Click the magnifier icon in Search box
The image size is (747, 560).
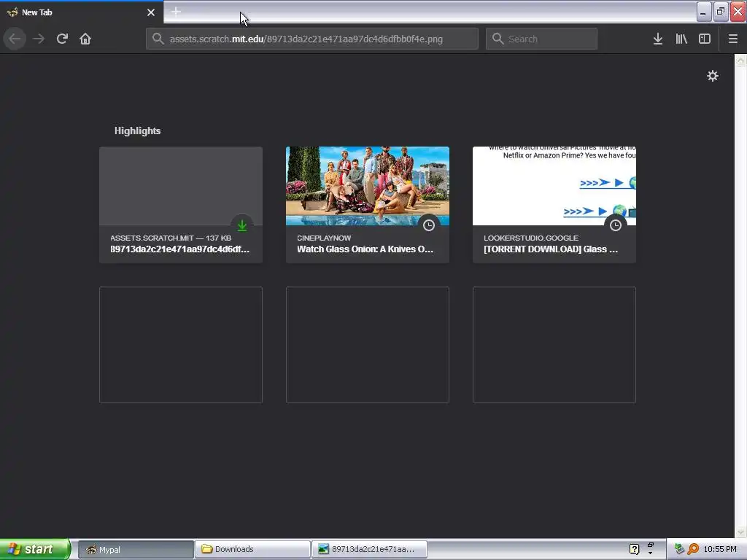click(498, 39)
